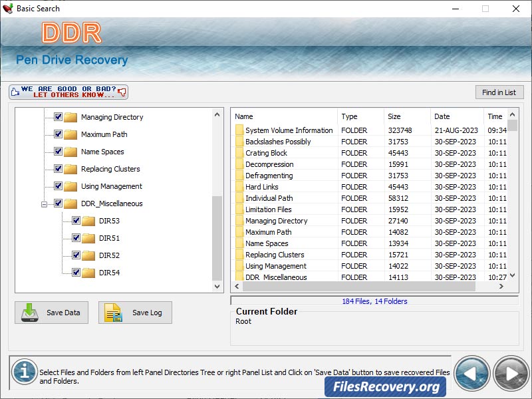Screen dimensions: 532x399
Task: Collapse the DDR_Miscellaneous tree node
Action: 45,203
